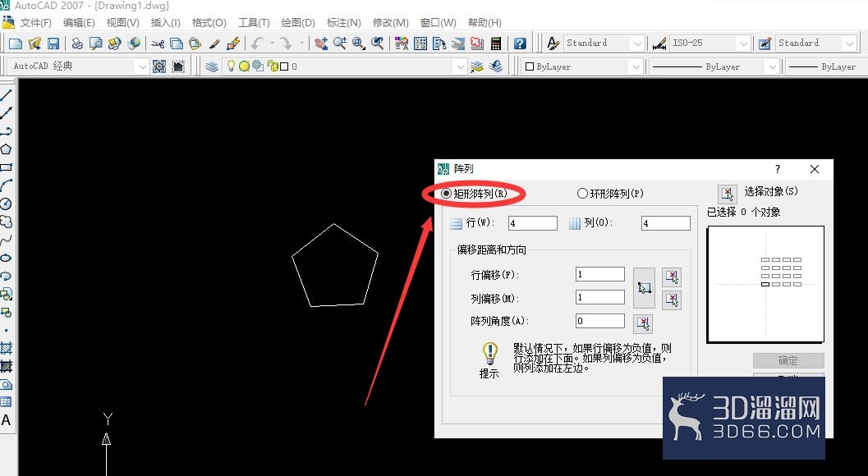The width and height of the screenshot is (868, 476).
Task: Toggle layer freeze sun icon
Action: [x=244, y=66]
